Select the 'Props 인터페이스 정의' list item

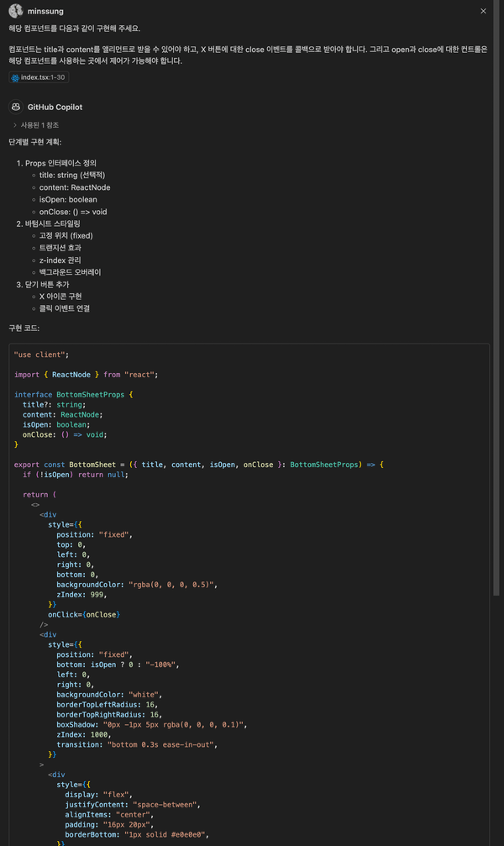tap(60, 163)
